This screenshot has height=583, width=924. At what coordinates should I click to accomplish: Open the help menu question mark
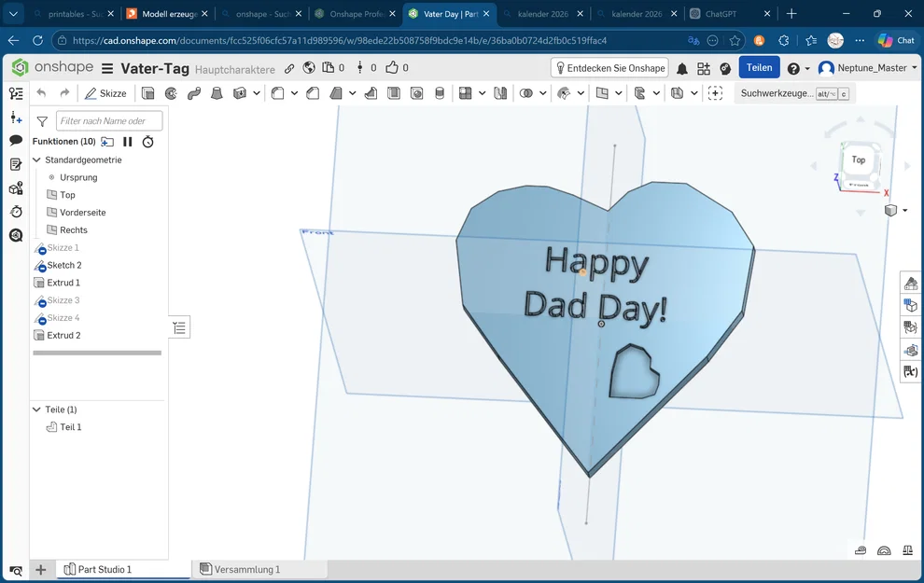793,69
